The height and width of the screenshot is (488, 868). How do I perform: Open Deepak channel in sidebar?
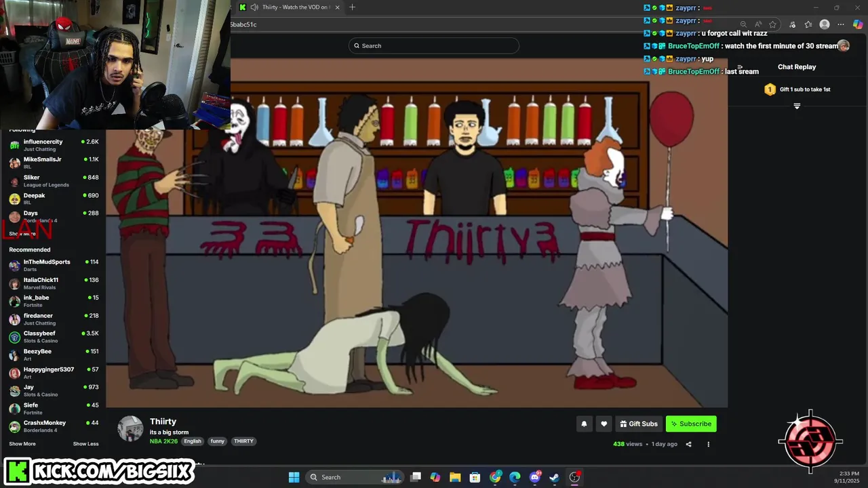click(53, 199)
